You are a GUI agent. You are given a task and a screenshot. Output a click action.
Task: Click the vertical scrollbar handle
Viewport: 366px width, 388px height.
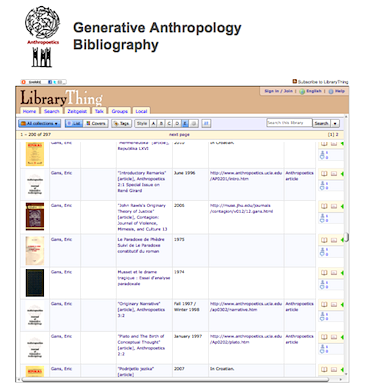pyautogui.click(x=347, y=237)
